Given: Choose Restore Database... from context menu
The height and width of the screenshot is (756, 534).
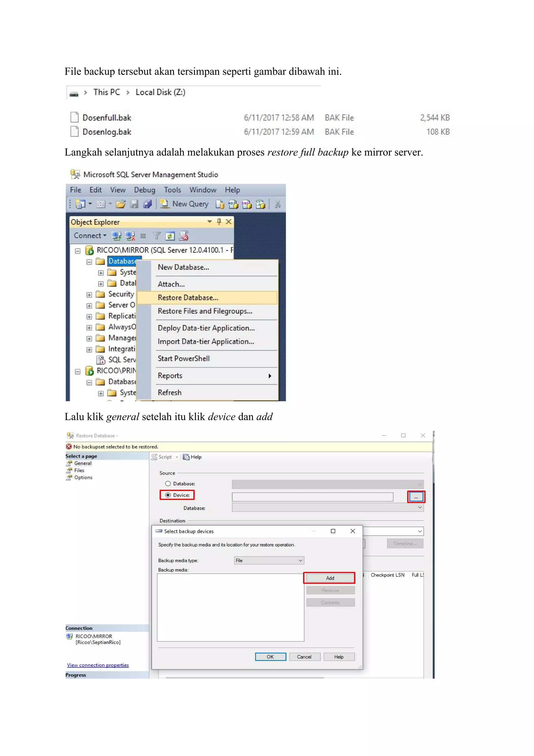Looking at the screenshot, I should tap(207, 298).
